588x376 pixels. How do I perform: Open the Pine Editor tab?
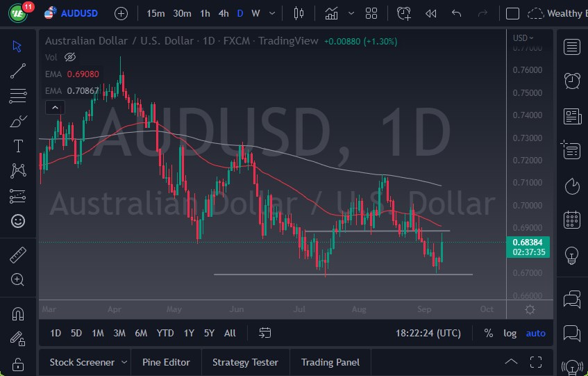166,363
